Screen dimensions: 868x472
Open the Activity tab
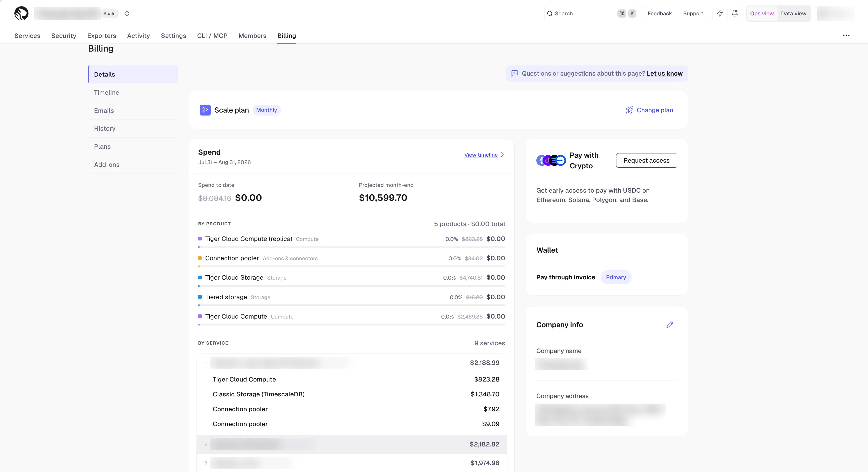click(x=139, y=36)
